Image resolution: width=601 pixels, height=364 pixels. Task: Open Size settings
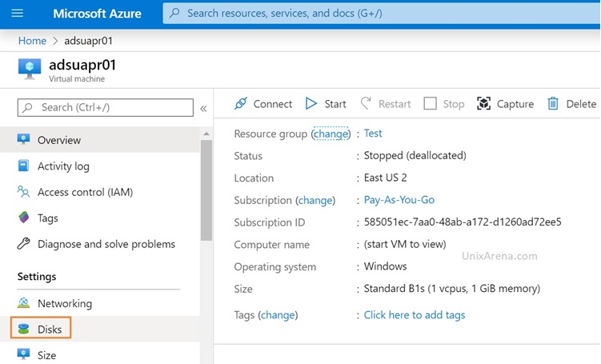pos(100,355)
